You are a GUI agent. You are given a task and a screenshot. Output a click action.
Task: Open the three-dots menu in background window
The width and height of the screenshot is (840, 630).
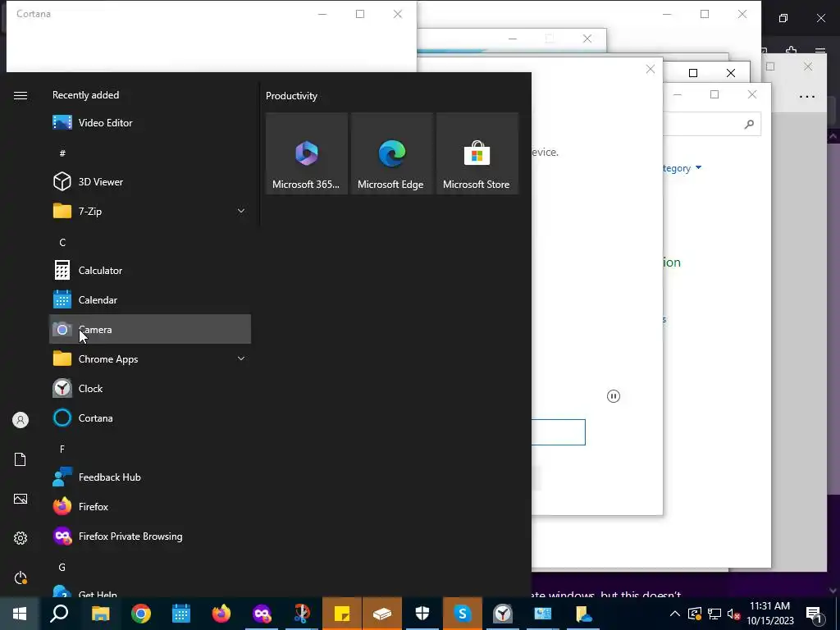point(807,97)
